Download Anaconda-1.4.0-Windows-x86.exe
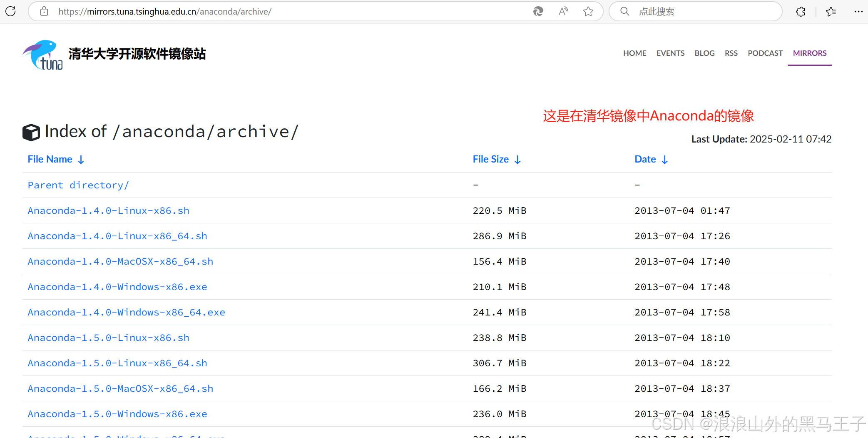This screenshot has height=438, width=868. pos(117,287)
